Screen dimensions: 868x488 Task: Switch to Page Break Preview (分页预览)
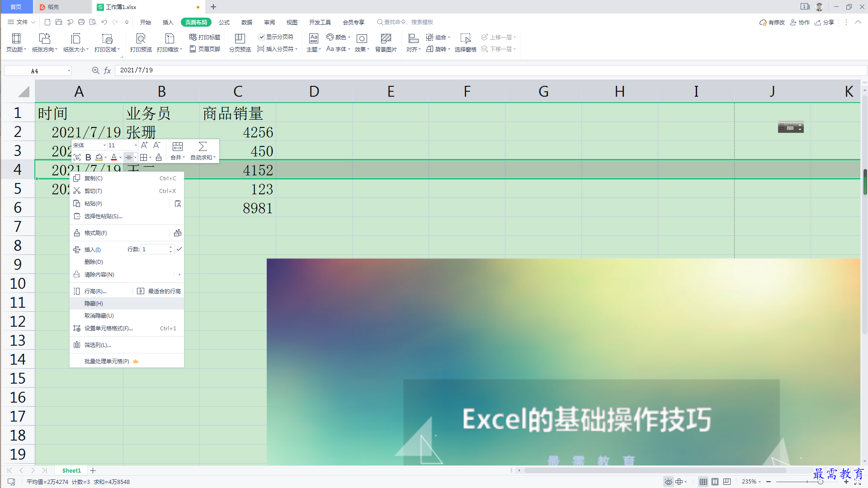[240, 43]
